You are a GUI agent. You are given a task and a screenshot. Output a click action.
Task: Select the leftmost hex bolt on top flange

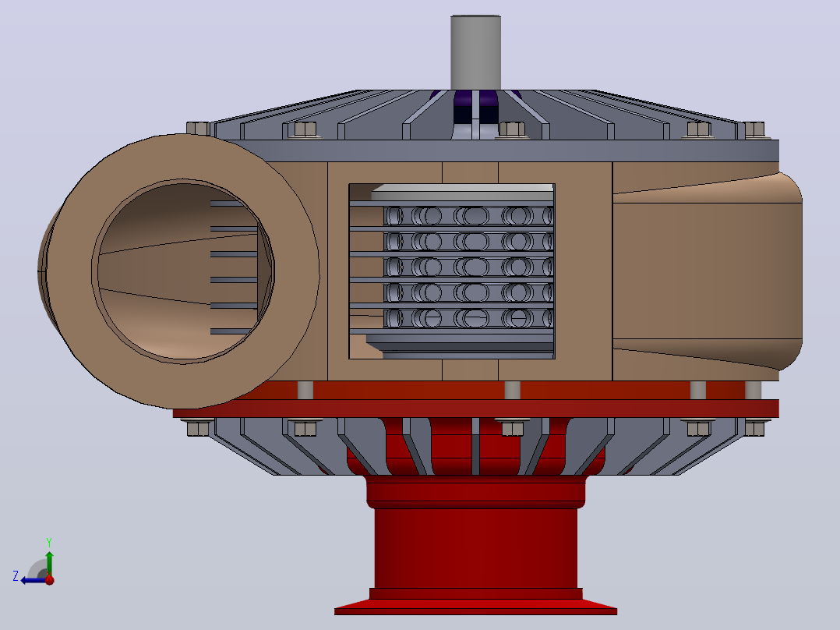point(198,129)
